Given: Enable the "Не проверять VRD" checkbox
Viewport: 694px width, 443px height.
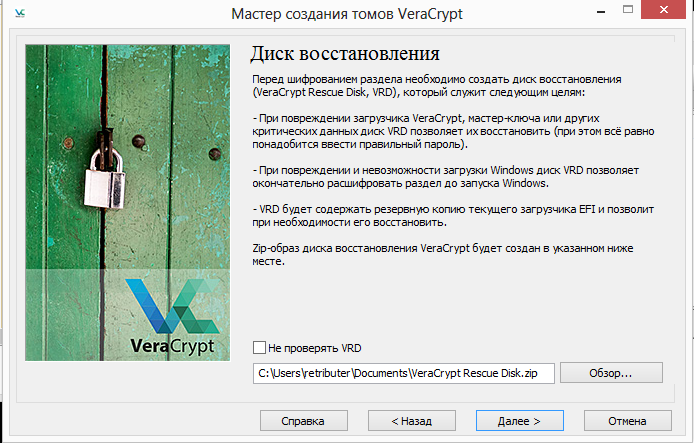Looking at the screenshot, I should 260,348.
